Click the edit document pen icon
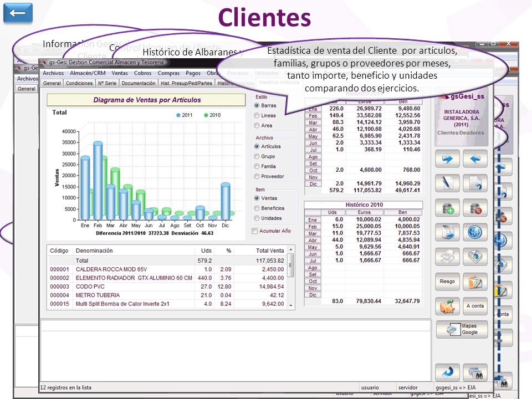This screenshot has height=399, width=532. point(447,183)
